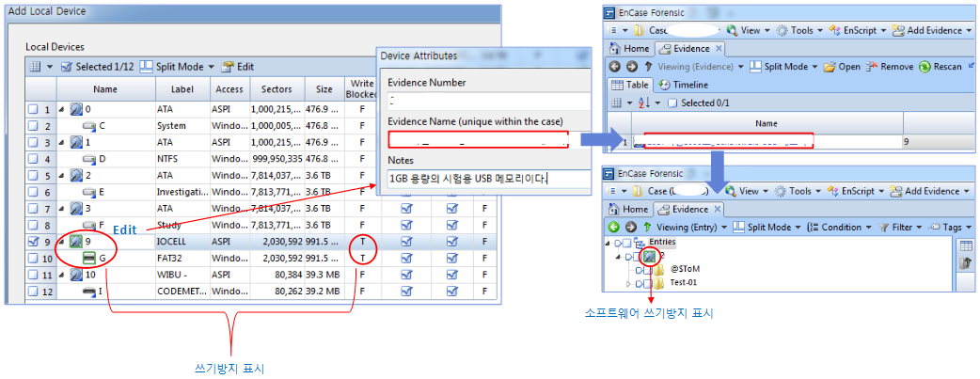
Task: Click software write-blocked device icon in tree
Action: 650,256
